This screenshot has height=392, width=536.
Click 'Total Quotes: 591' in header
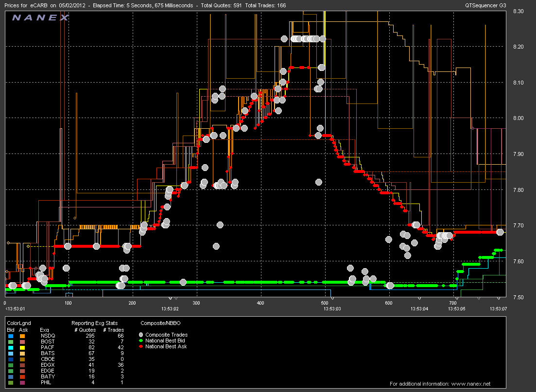click(x=221, y=5)
